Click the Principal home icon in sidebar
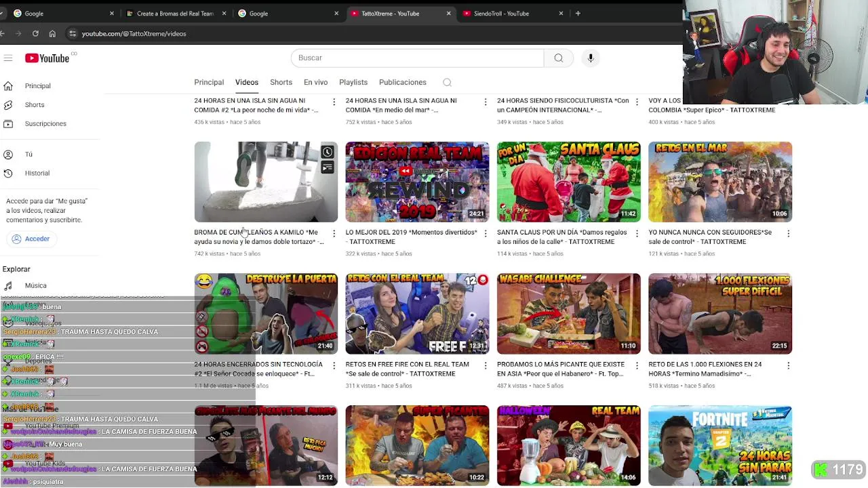The height and width of the screenshot is (488, 868). 8,86
